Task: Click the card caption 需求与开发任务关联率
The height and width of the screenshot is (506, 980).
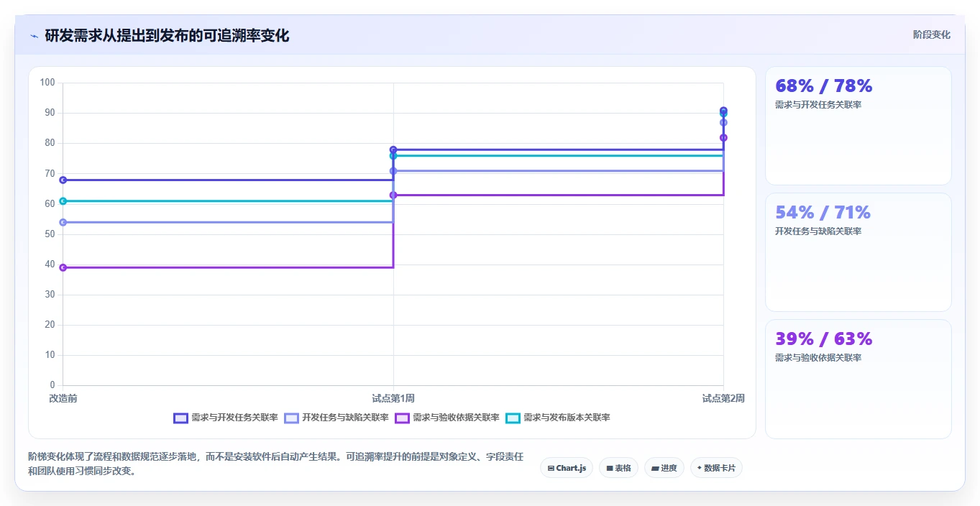Action: click(x=818, y=105)
